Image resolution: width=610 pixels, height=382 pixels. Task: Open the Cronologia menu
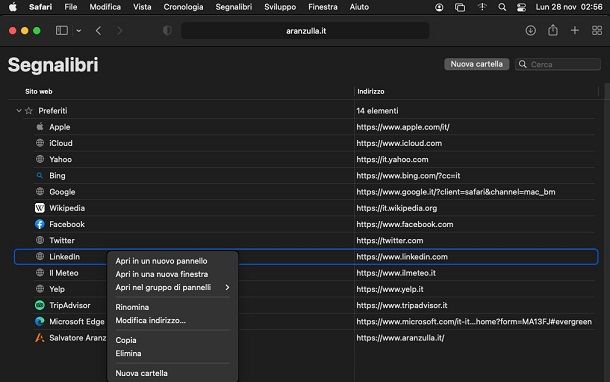point(183,7)
